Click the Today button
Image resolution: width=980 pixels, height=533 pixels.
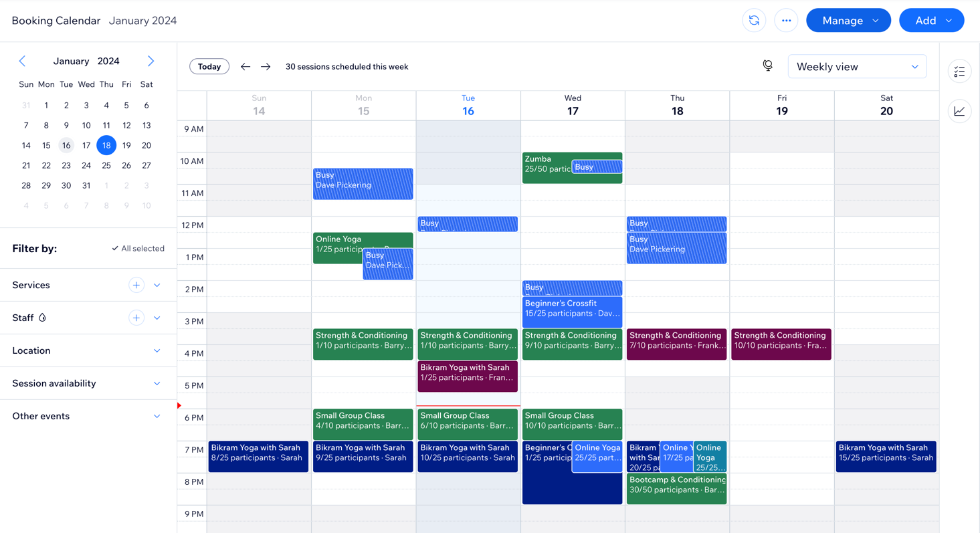point(209,66)
